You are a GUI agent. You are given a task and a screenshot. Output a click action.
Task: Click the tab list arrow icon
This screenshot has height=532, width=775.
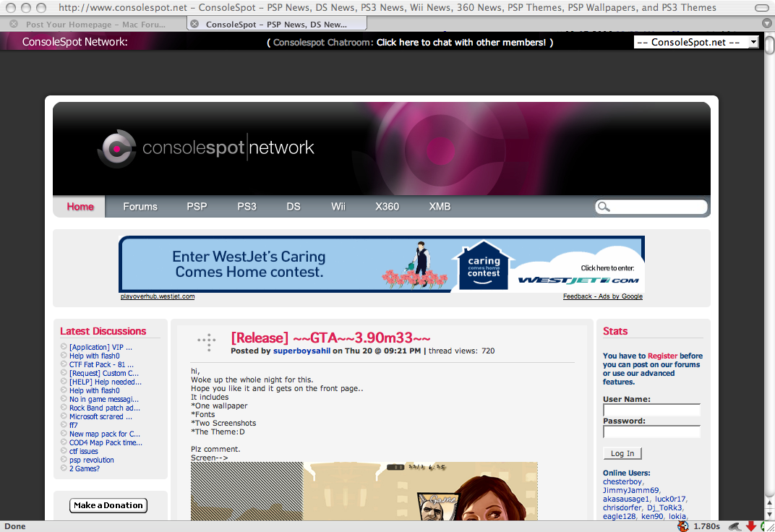pyautogui.click(x=766, y=23)
